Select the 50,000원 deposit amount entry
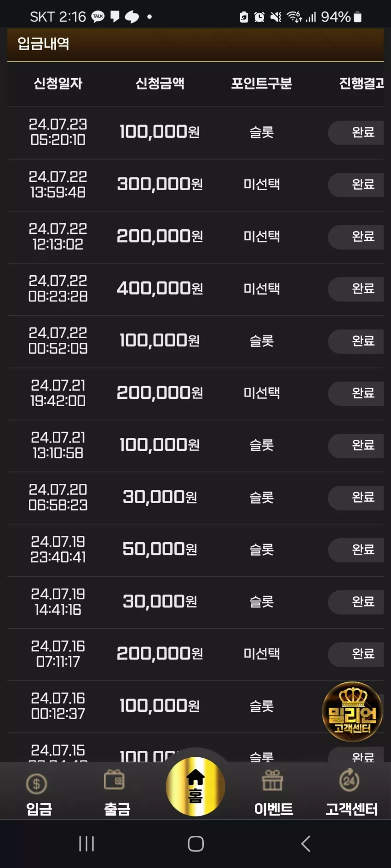Viewport: 391px width, 868px height. click(x=160, y=549)
